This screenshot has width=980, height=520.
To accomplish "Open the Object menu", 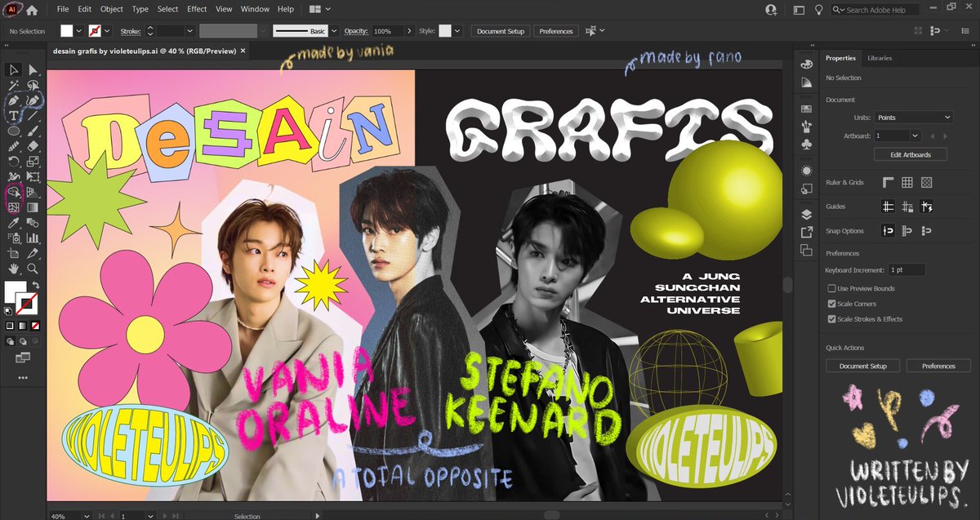I will (x=112, y=9).
